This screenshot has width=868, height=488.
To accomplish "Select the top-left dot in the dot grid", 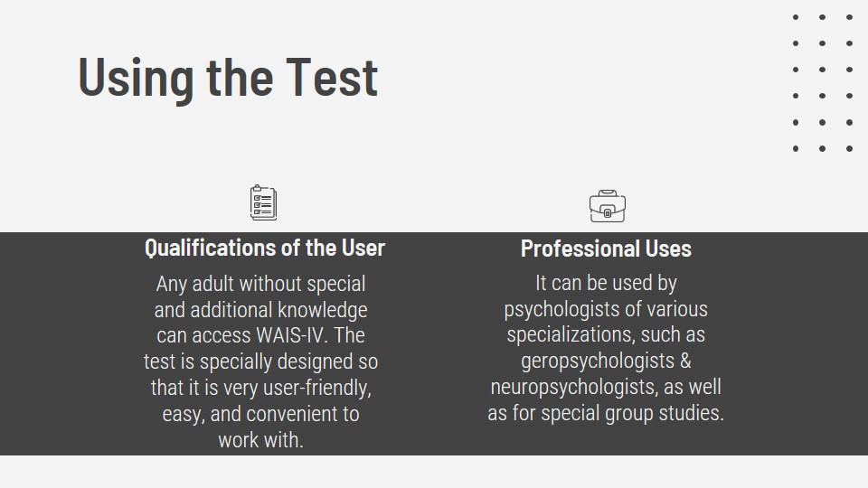I will point(796,17).
